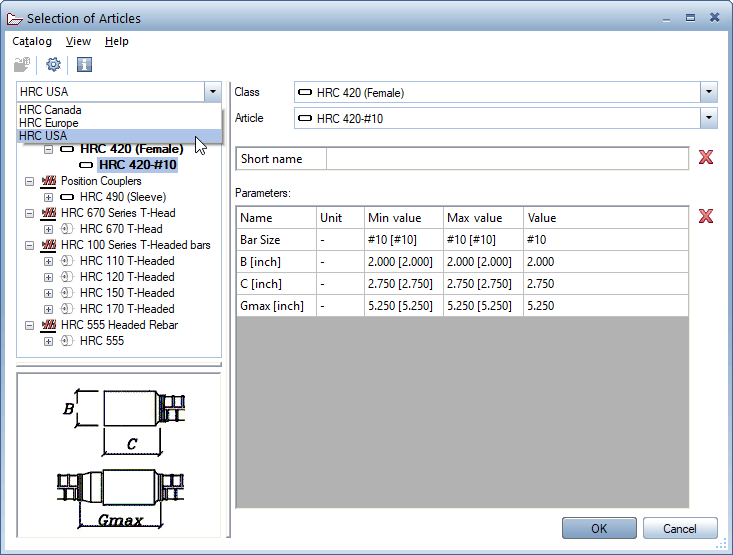This screenshot has height=555, width=733.
Task: Delete the short name with red X
Action: pos(706,158)
